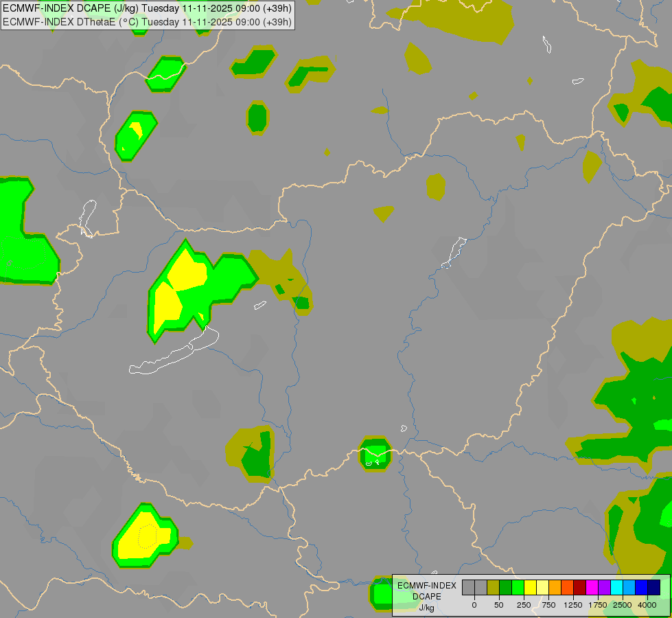Select the dark green legend swatch
Viewport: 672px width, 618px height.
506,588
